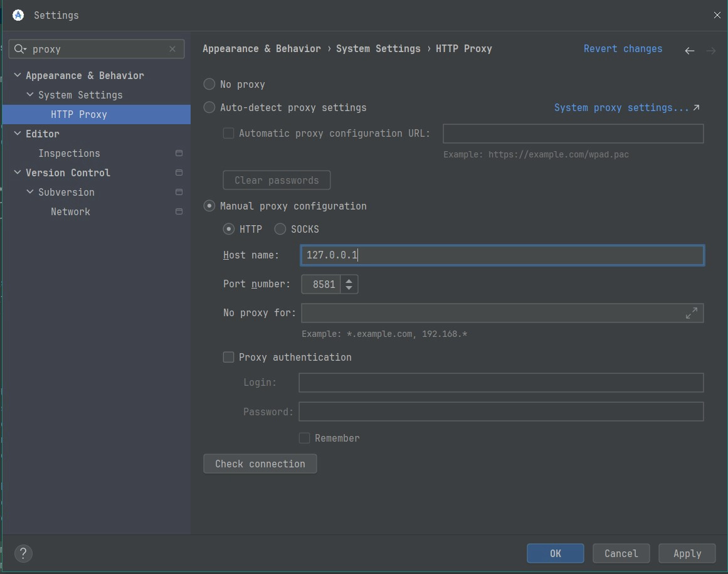
Task: Open Inspections settings page
Action: [x=69, y=153]
